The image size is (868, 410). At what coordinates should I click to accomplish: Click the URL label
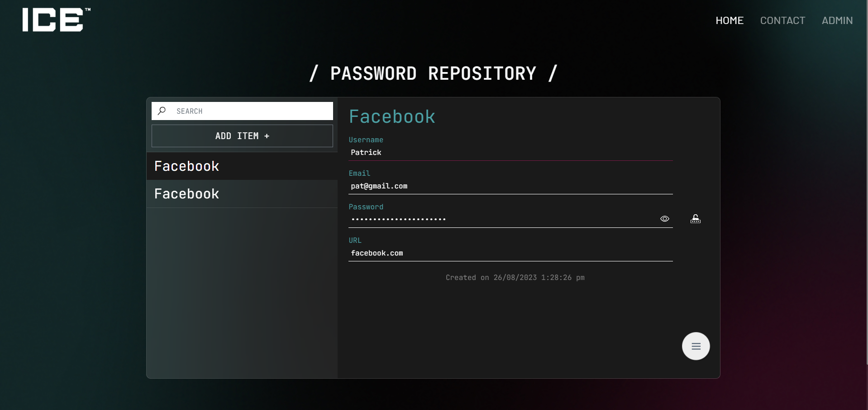tap(355, 240)
